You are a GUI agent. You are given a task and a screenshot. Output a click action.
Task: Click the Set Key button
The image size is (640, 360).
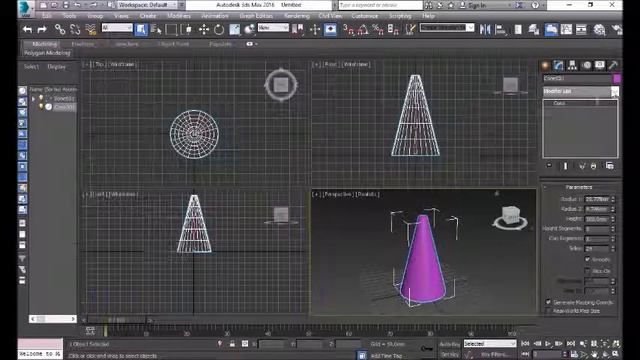[x=449, y=354]
